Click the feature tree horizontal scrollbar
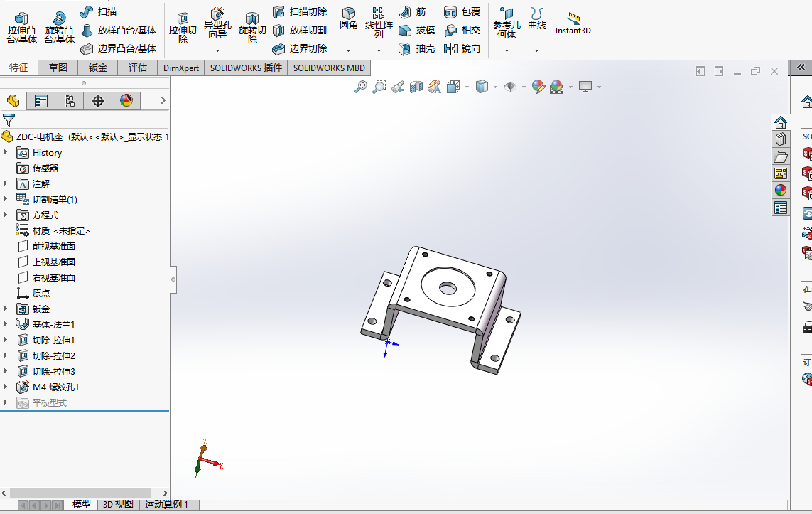The height and width of the screenshot is (514, 812). (x=80, y=493)
